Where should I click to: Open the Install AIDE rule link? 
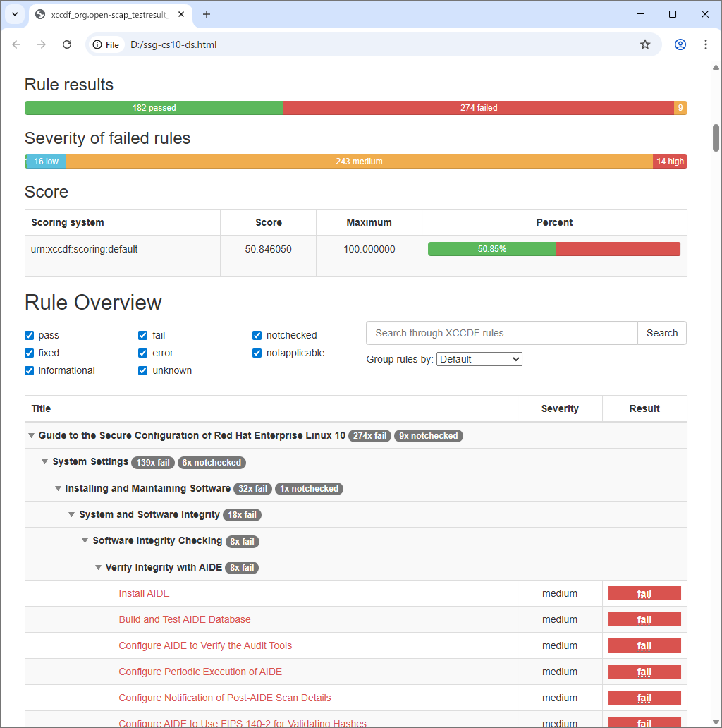coord(144,593)
